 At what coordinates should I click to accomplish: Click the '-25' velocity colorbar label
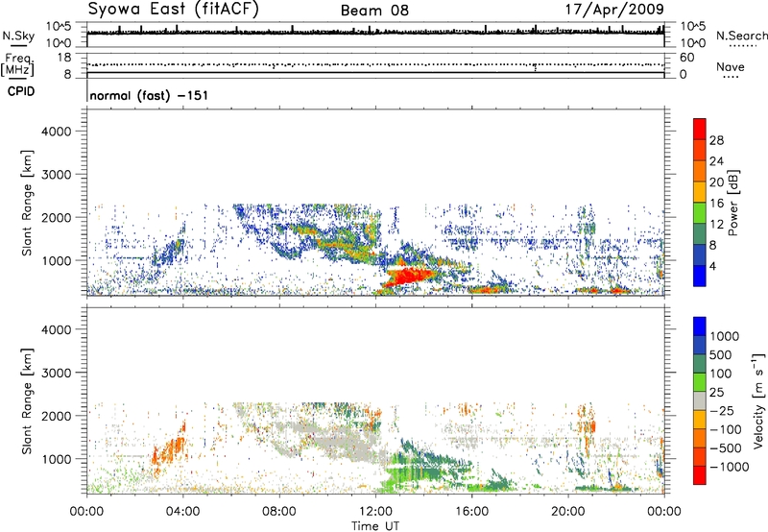point(722,411)
